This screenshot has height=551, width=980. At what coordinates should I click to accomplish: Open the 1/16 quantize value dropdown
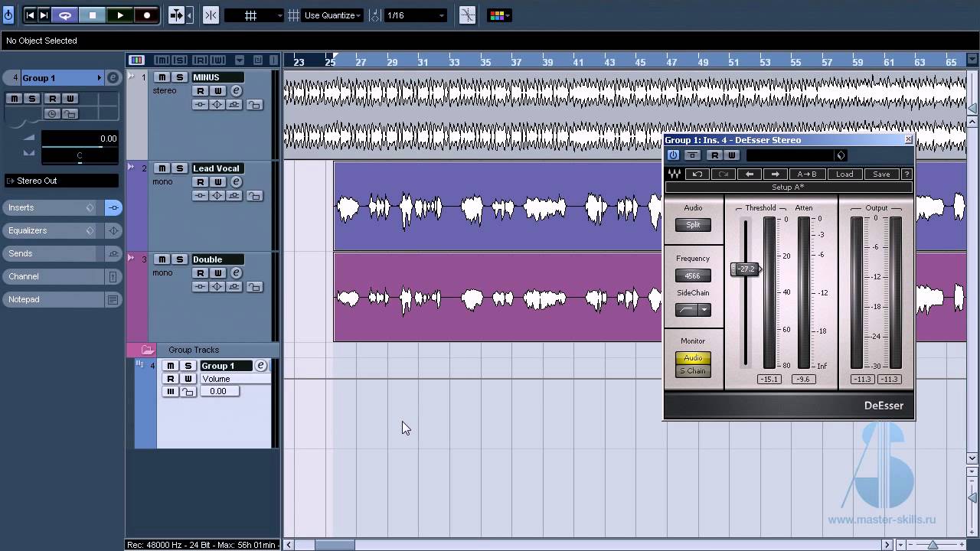tap(415, 15)
